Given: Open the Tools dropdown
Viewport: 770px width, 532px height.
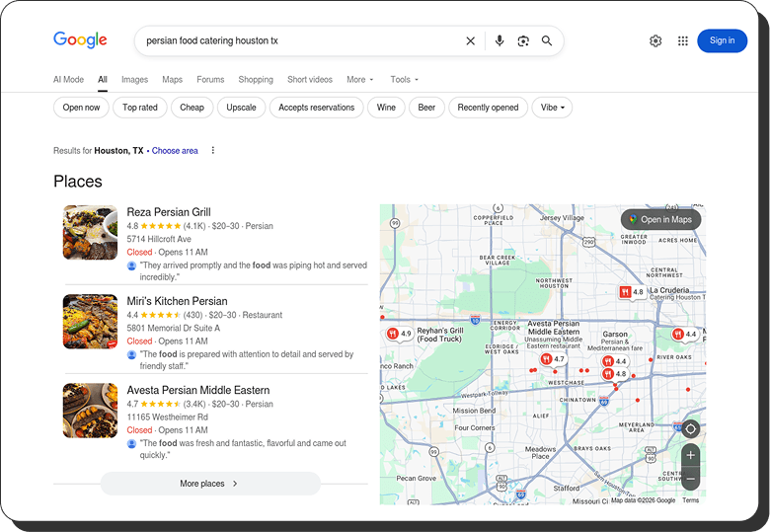Looking at the screenshot, I should [404, 80].
